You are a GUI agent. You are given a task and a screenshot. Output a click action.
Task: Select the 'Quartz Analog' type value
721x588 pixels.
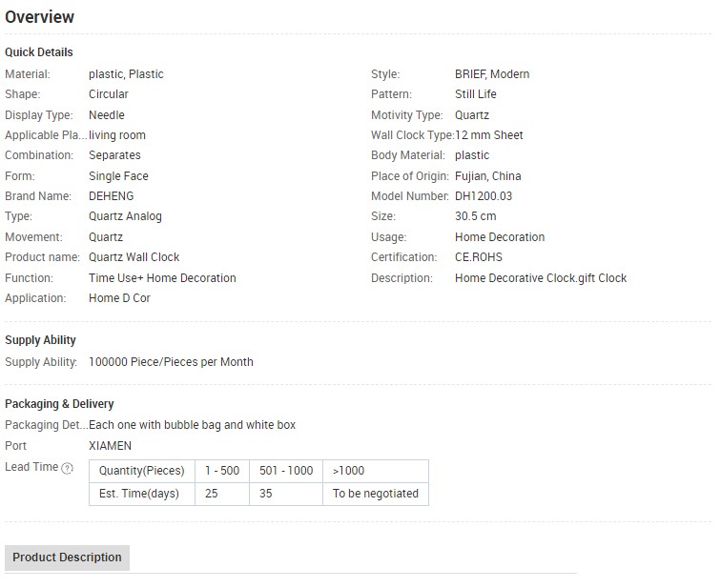(125, 216)
